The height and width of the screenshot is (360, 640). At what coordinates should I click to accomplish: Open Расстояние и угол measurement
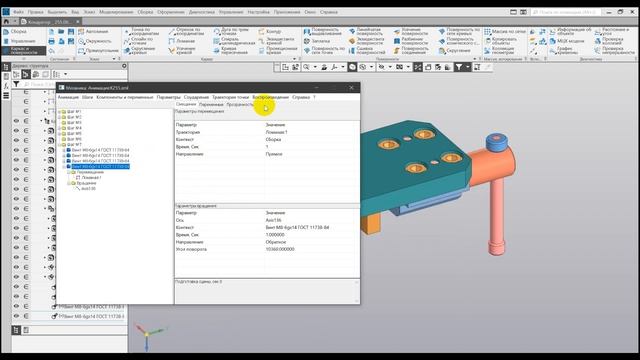pos(611,31)
